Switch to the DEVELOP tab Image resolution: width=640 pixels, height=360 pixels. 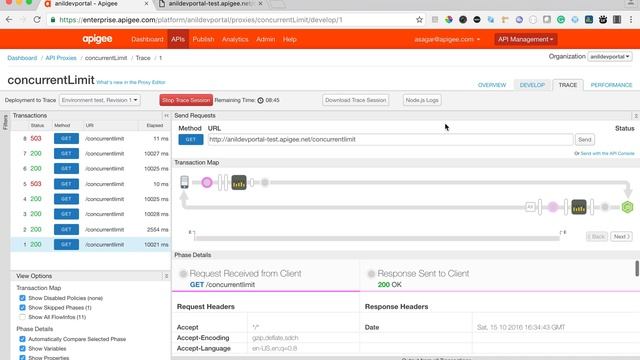point(532,85)
